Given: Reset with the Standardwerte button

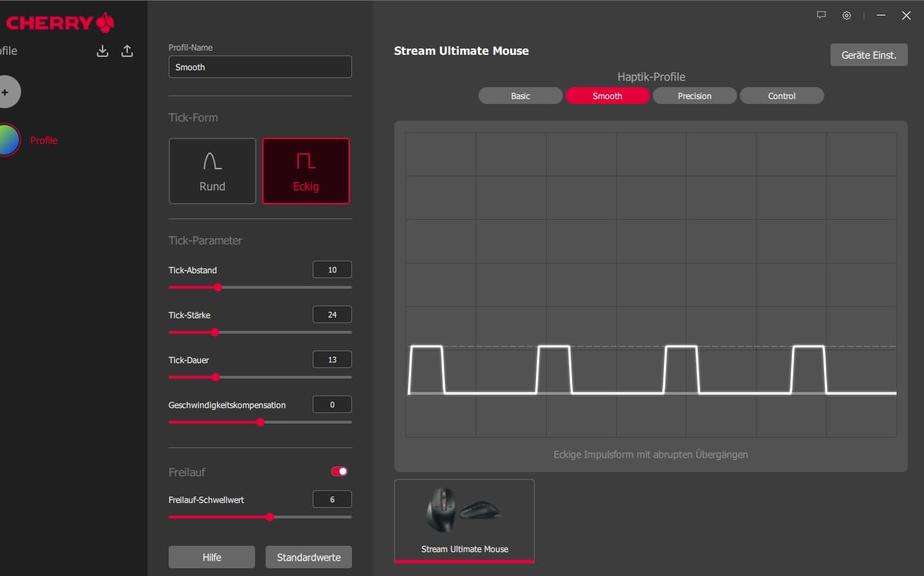Looking at the screenshot, I should pyautogui.click(x=308, y=557).
